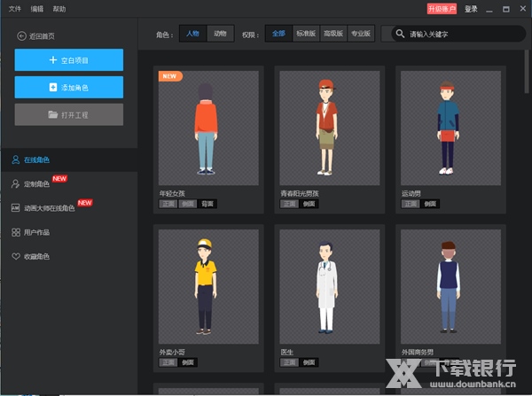Screen dimensions: 532x396
Task: Open 动画大师在线角色 via its sidebar icon
Action: point(16,208)
